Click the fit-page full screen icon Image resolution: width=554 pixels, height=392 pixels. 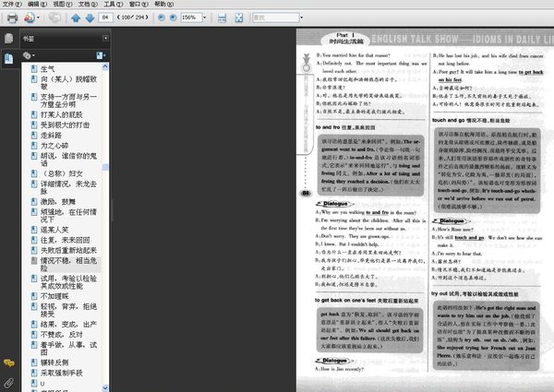239,18
